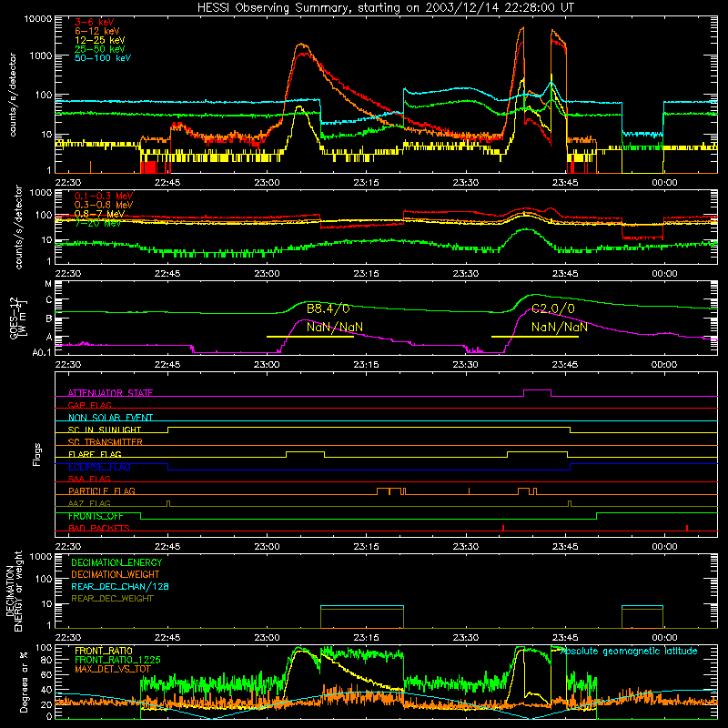Viewport: 728px width, 728px height.
Task: Click the SAA_FLAG label
Action: pyautogui.click(x=89, y=479)
